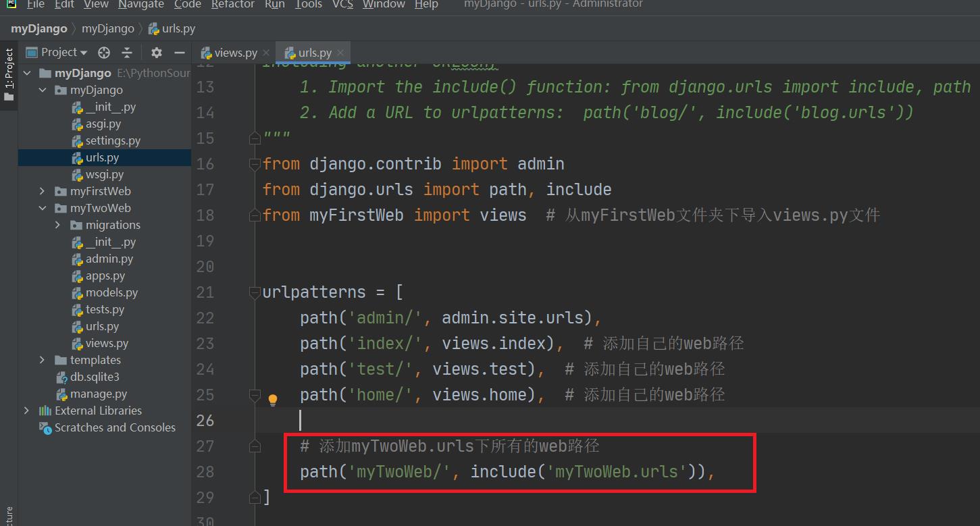Open the Run menu
This screenshot has height=526, width=980.
[275, 4]
